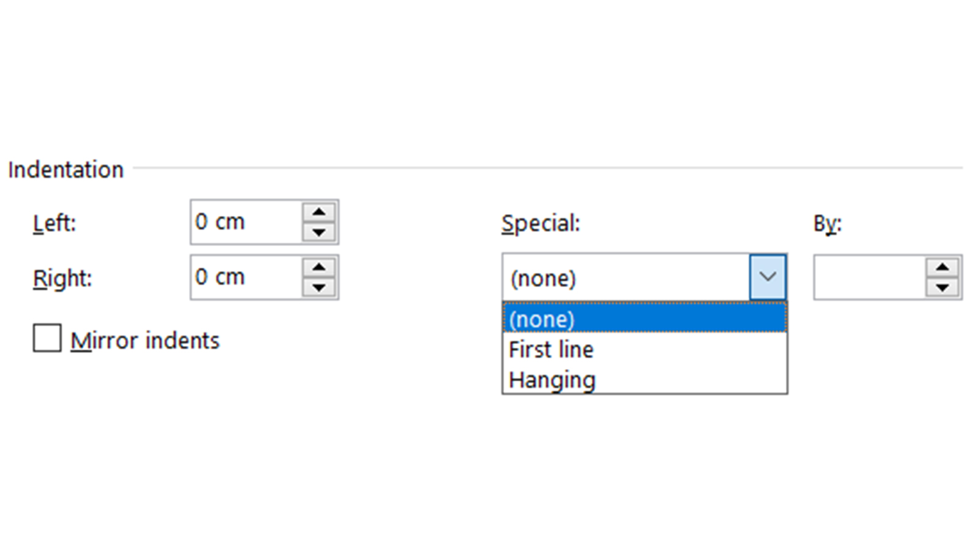This screenshot has height=551, width=980.
Task: Click into the By value field
Action: point(870,277)
